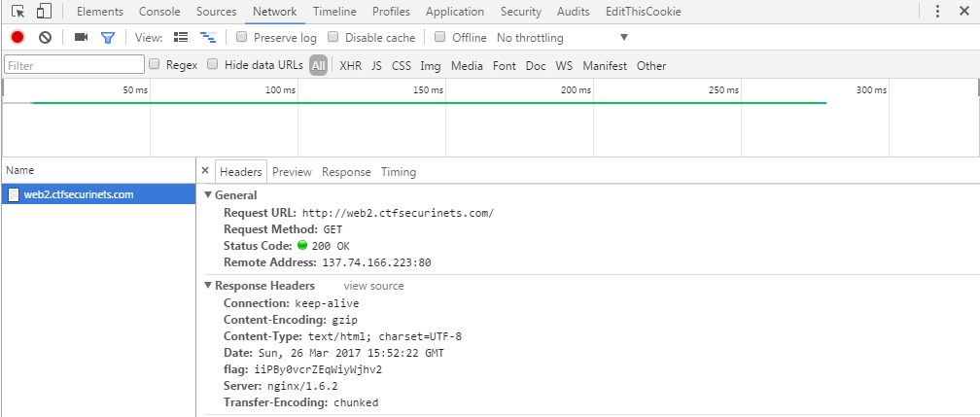Stop recording network log with red button

point(17,38)
